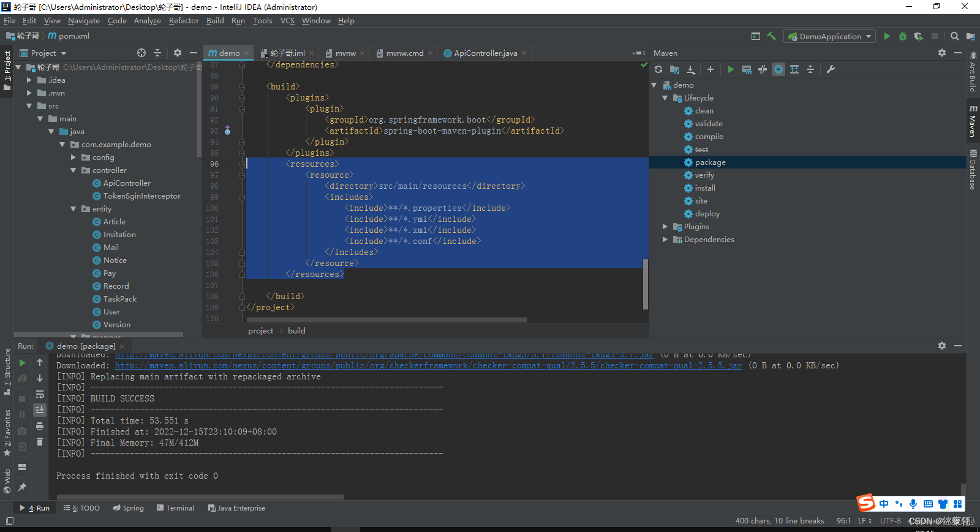Switch to mvnw.cmd editor tab
Image resolution: width=980 pixels, height=532 pixels.
(404, 53)
